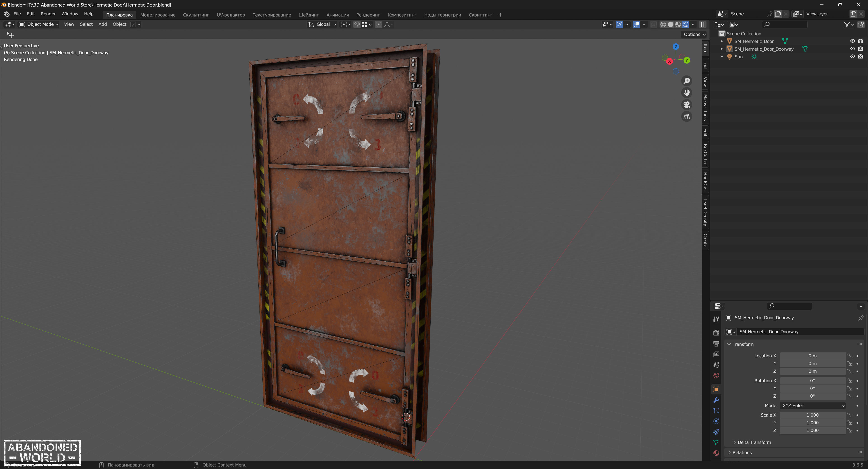
Task: Collapse Transform panel
Action: [x=729, y=345]
